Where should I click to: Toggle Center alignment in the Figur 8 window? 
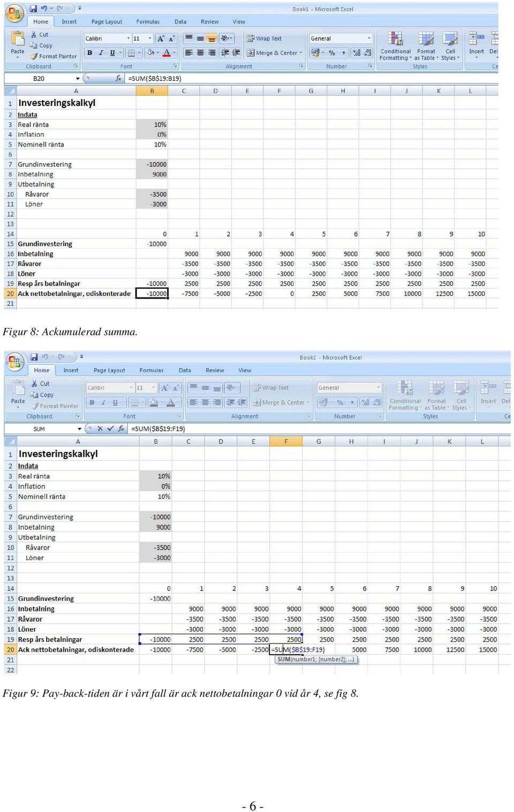200,52
